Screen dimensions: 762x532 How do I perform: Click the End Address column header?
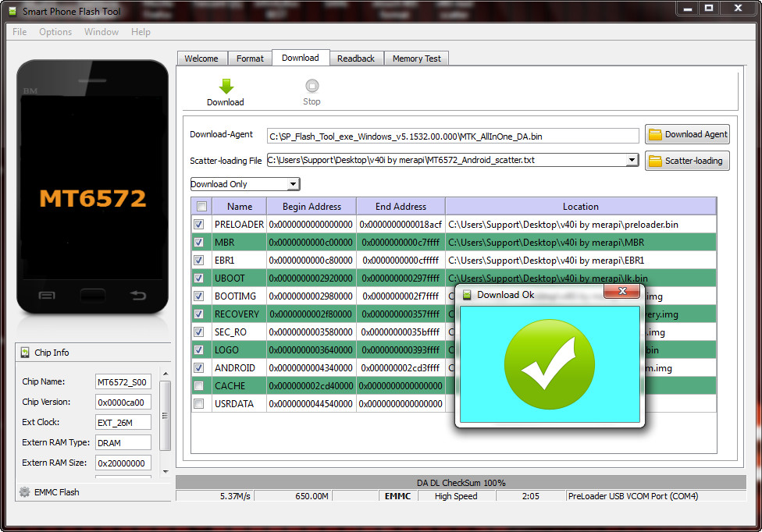[x=401, y=206]
